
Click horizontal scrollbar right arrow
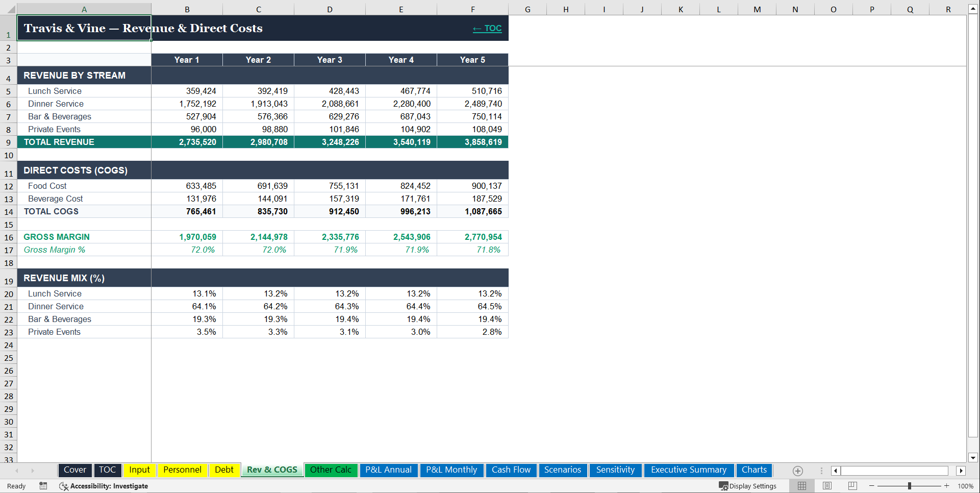(x=961, y=471)
